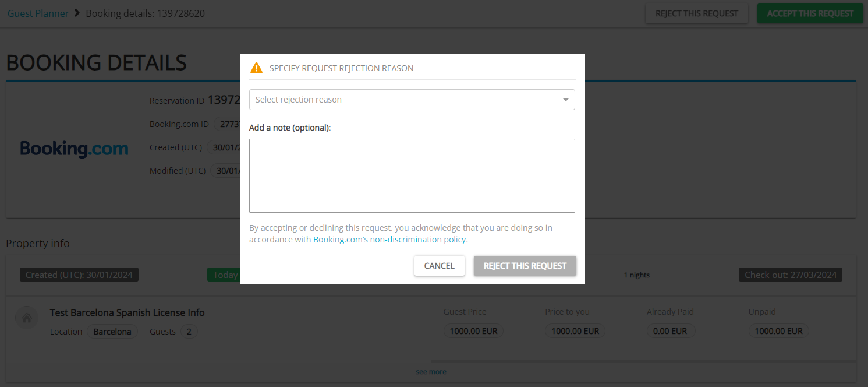Click the dropdown arrow in rejection reason field
Image resolution: width=868 pixels, height=387 pixels.
click(x=565, y=100)
